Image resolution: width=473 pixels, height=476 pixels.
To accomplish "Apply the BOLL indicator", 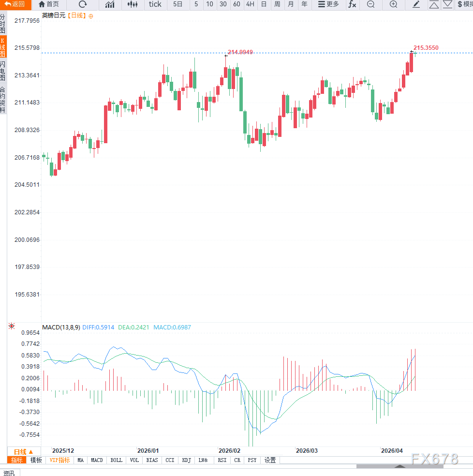I will (116, 460).
